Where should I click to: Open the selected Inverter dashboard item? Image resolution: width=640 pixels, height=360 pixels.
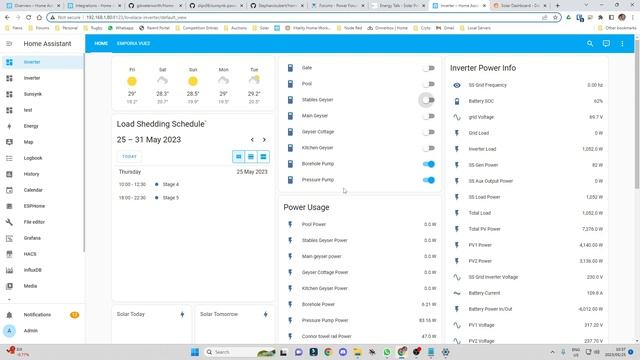click(x=42, y=62)
